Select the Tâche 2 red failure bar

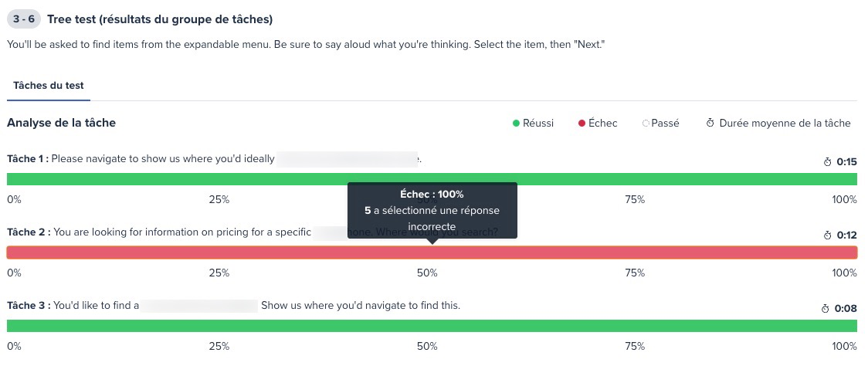pos(432,252)
